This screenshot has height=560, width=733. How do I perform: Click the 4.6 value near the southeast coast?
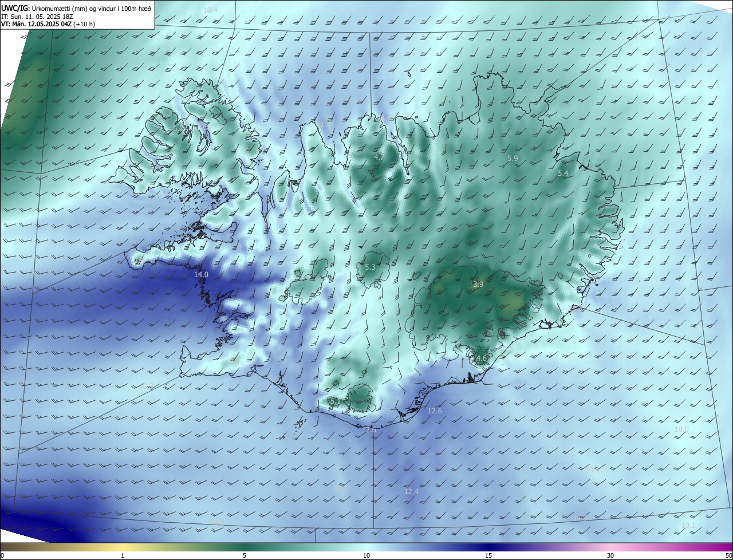click(x=481, y=359)
